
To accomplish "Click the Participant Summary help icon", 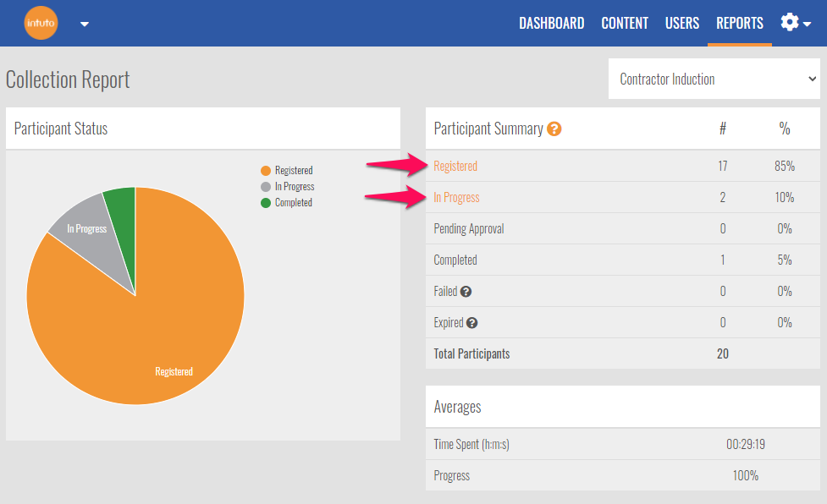I will pyautogui.click(x=554, y=129).
